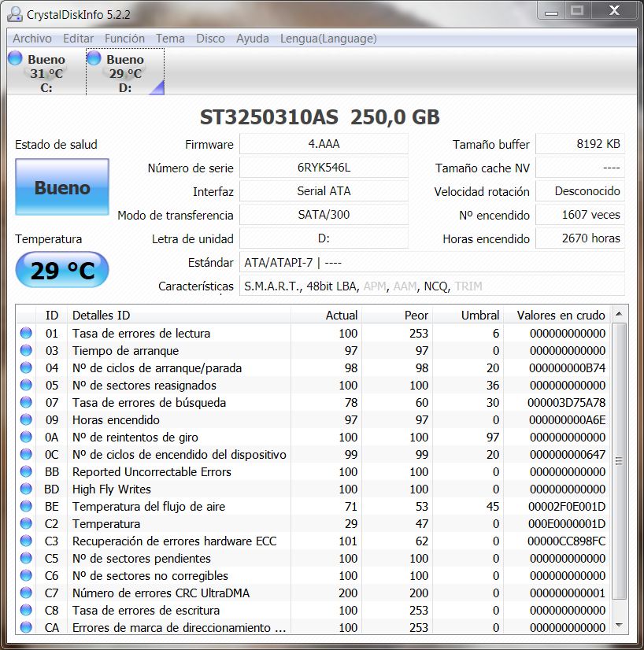
Task: Click the Actual column header
Action: coord(327,315)
